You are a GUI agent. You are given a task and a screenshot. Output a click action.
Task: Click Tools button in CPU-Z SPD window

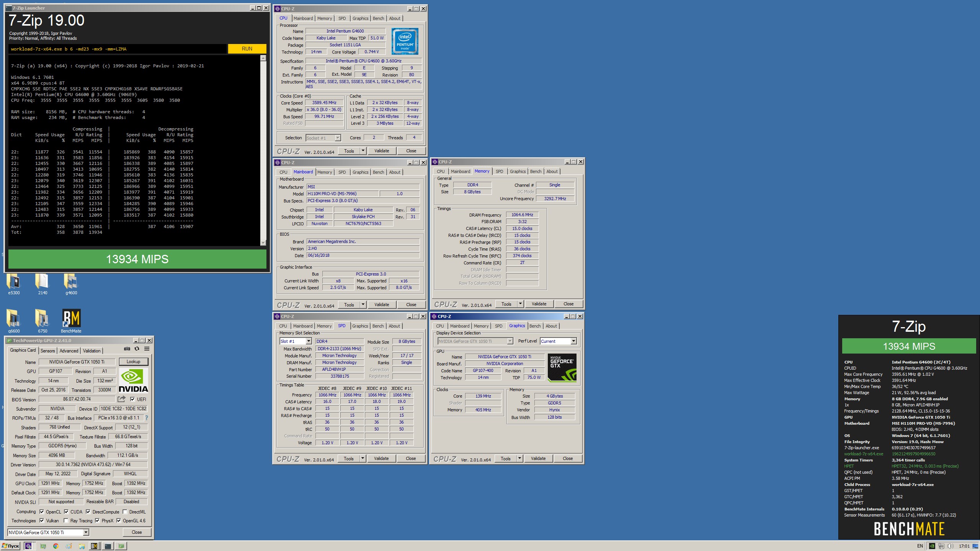(x=349, y=458)
